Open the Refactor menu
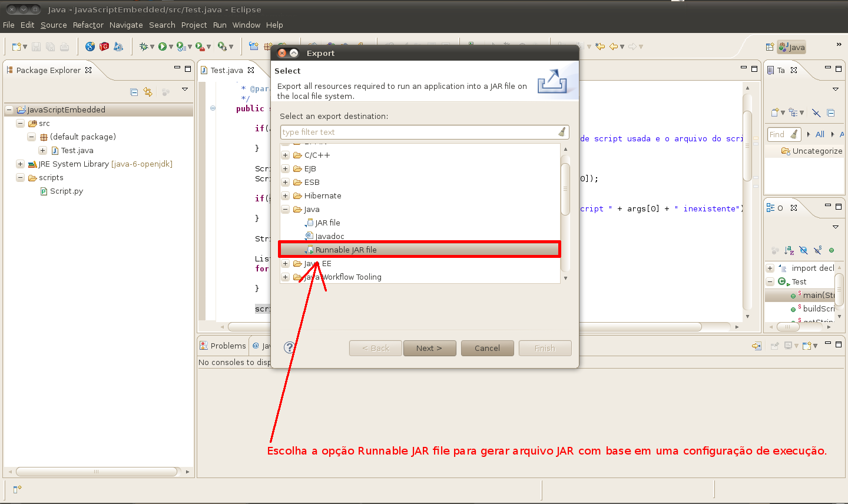This screenshot has height=504, width=848. (x=88, y=25)
